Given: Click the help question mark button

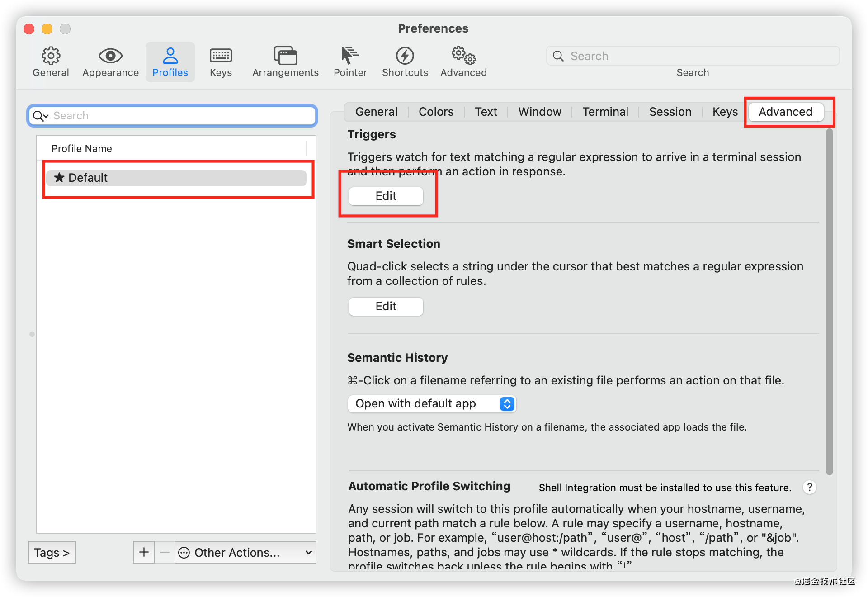Looking at the screenshot, I should pyautogui.click(x=809, y=487).
